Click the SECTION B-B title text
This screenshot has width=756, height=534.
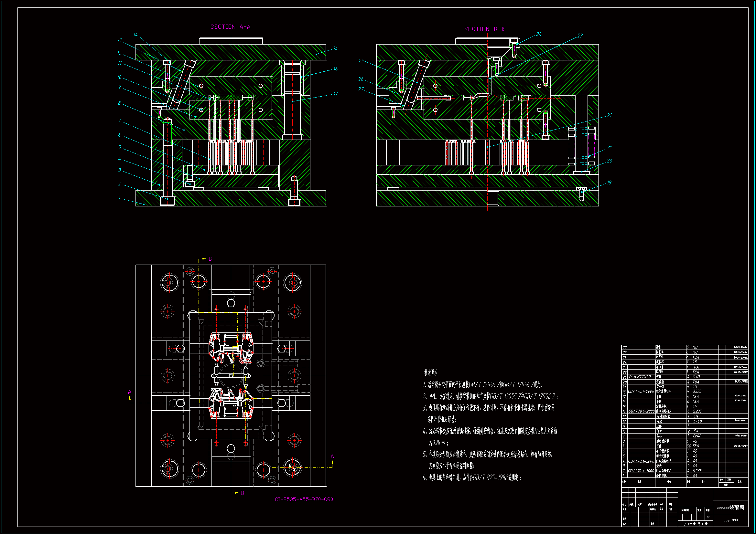click(484, 29)
